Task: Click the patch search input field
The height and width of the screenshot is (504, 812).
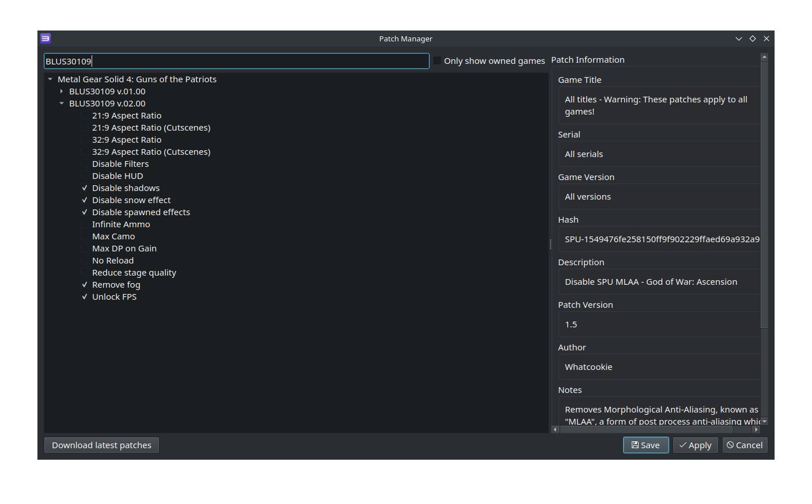Action: pyautogui.click(x=237, y=61)
